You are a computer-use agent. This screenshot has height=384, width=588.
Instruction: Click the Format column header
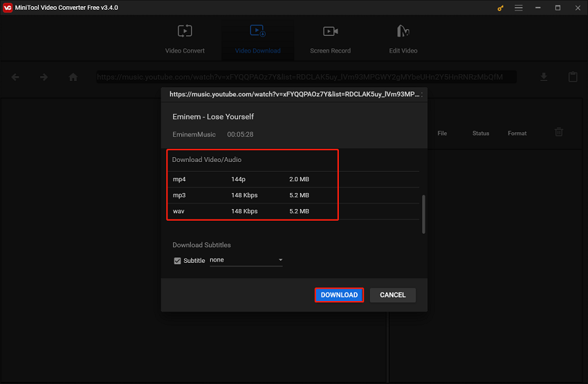click(x=517, y=133)
